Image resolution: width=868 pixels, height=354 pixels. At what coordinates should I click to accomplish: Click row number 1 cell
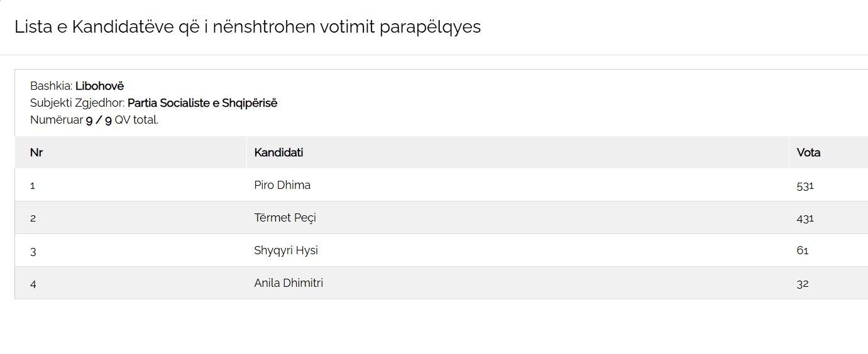point(33,186)
